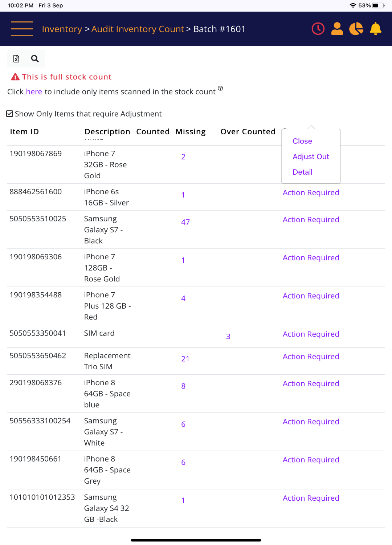392x545 pixels.
Task: Open the notifications bell icon
Action: tap(376, 29)
